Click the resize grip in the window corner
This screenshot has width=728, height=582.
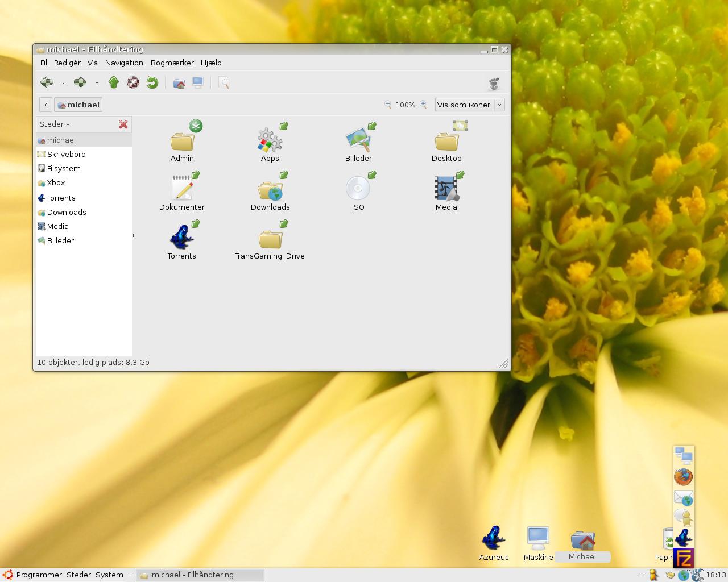click(x=504, y=364)
